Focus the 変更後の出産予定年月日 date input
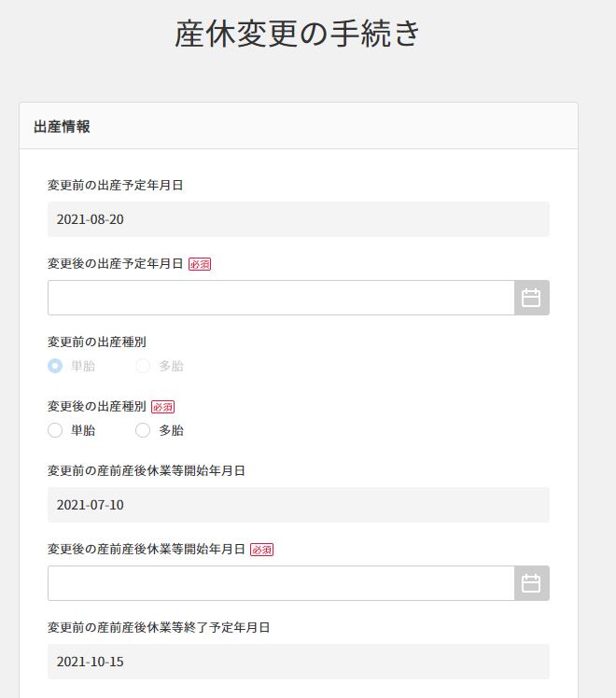Image resolution: width=616 pixels, height=698 pixels. 281,298
